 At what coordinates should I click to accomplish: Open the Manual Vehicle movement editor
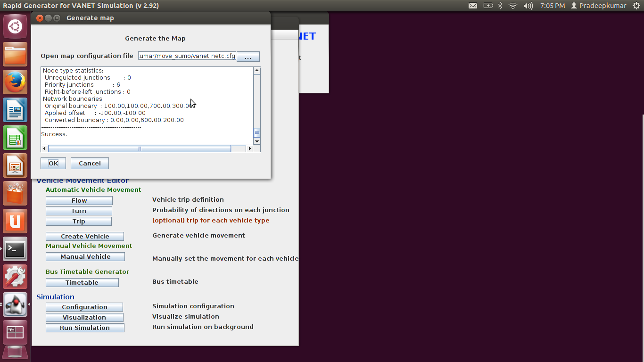(x=85, y=256)
